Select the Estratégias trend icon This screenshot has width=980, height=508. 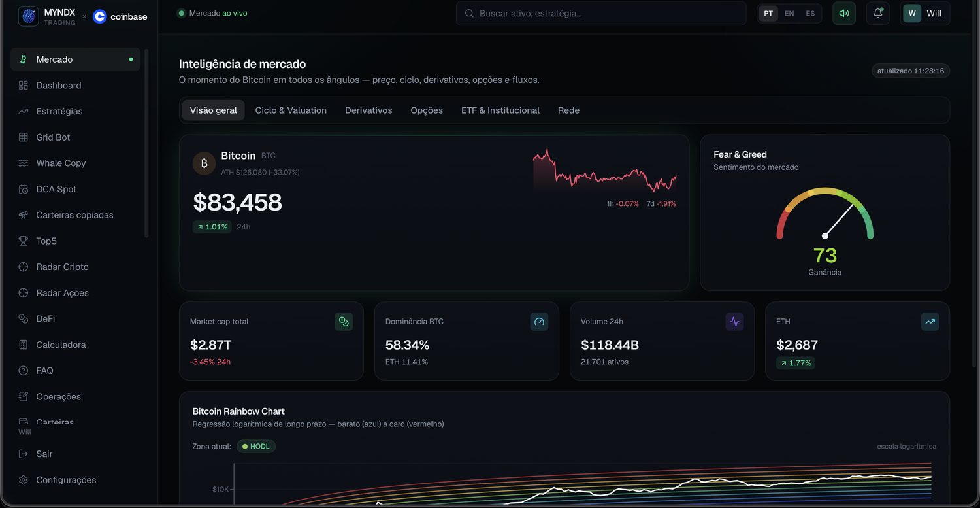tap(24, 111)
